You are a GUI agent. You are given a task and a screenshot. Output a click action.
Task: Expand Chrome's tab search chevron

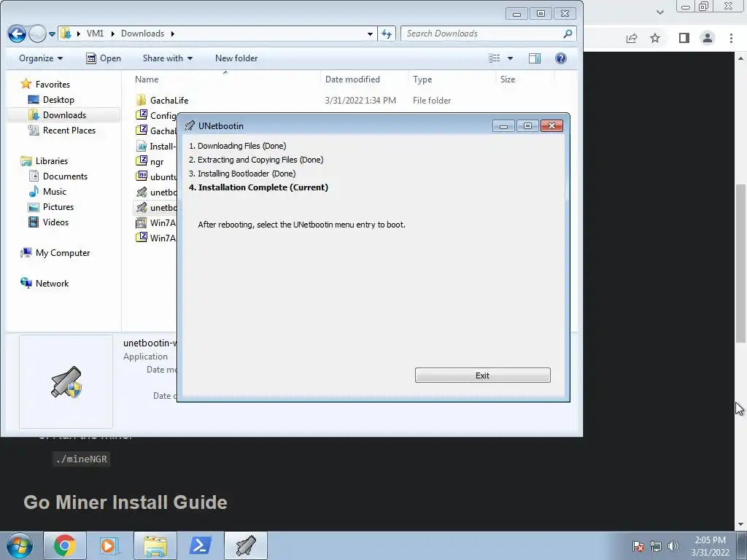click(659, 12)
